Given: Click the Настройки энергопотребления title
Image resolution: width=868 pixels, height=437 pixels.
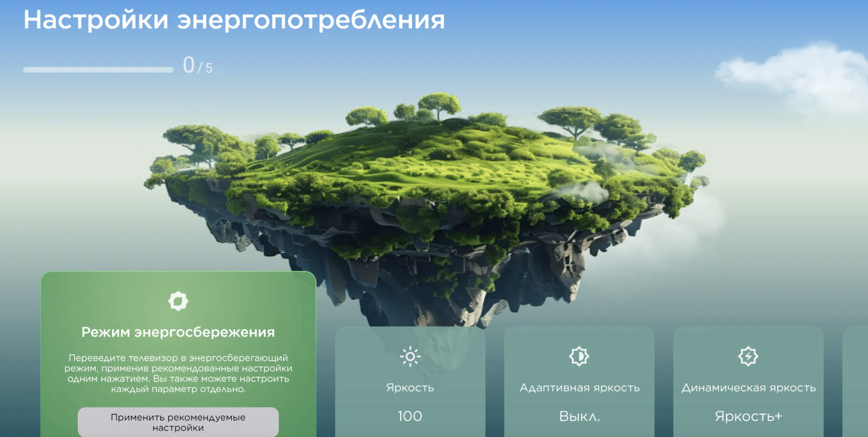Looking at the screenshot, I should [x=234, y=20].
